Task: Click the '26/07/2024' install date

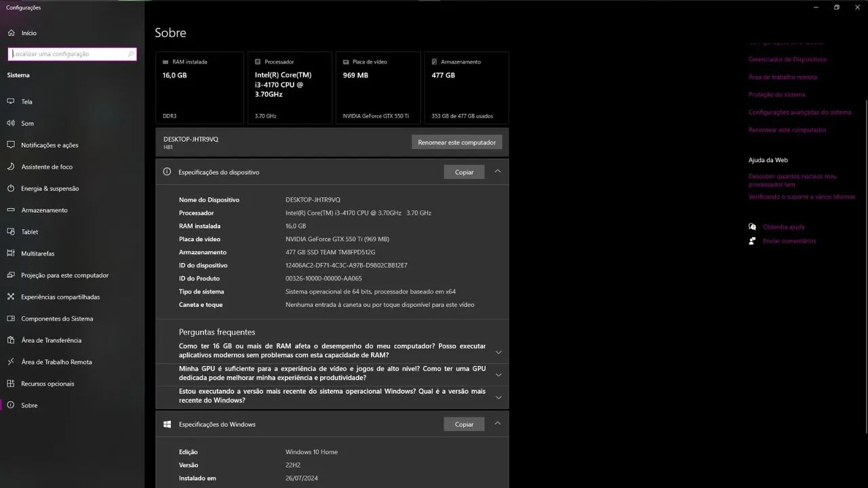Action: click(302, 479)
